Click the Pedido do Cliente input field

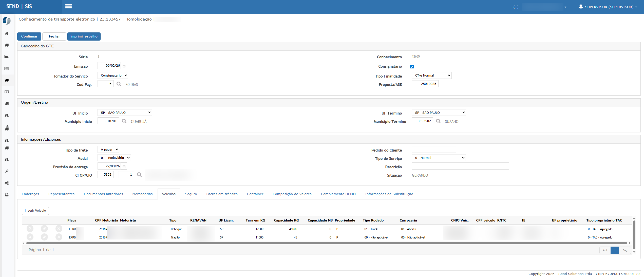tap(434, 150)
